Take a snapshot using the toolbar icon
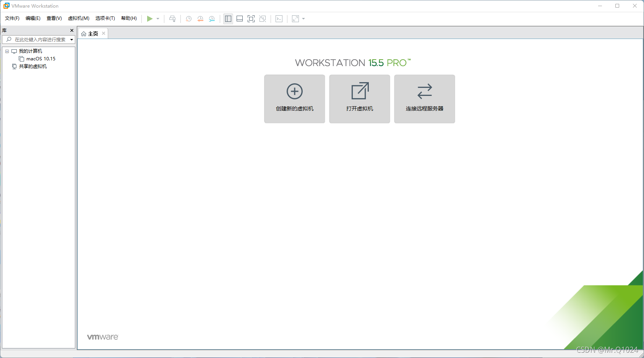The image size is (644, 358). click(188, 19)
